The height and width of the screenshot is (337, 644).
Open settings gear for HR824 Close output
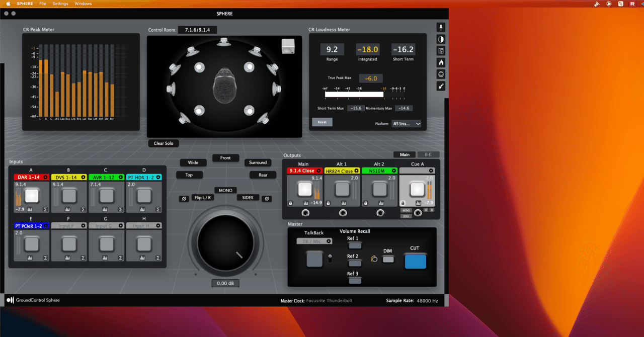pos(356,171)
